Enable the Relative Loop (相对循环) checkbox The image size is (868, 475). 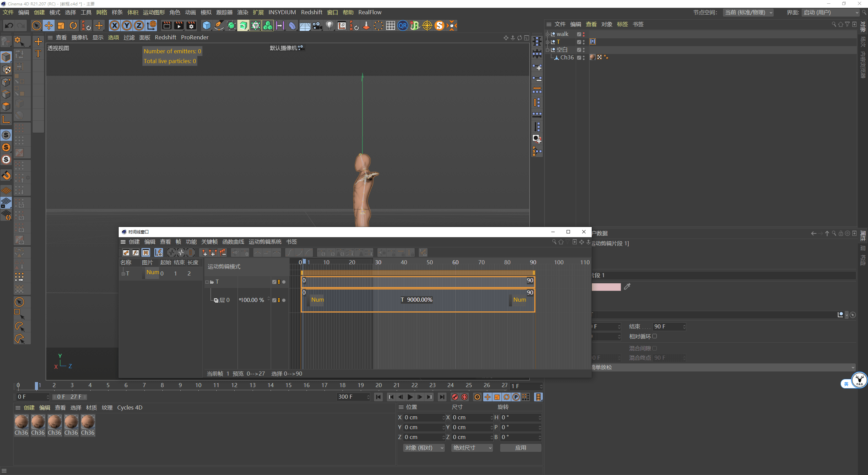click(655, 336)
